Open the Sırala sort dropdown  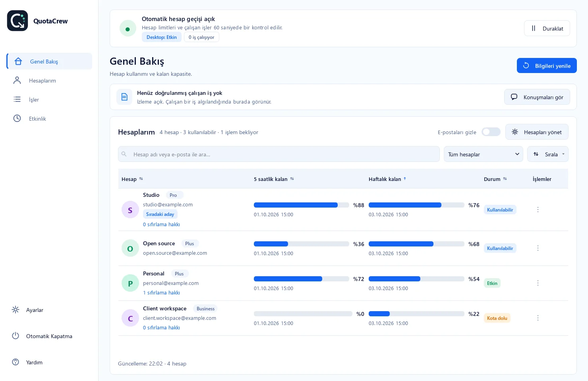pos(547,154)
